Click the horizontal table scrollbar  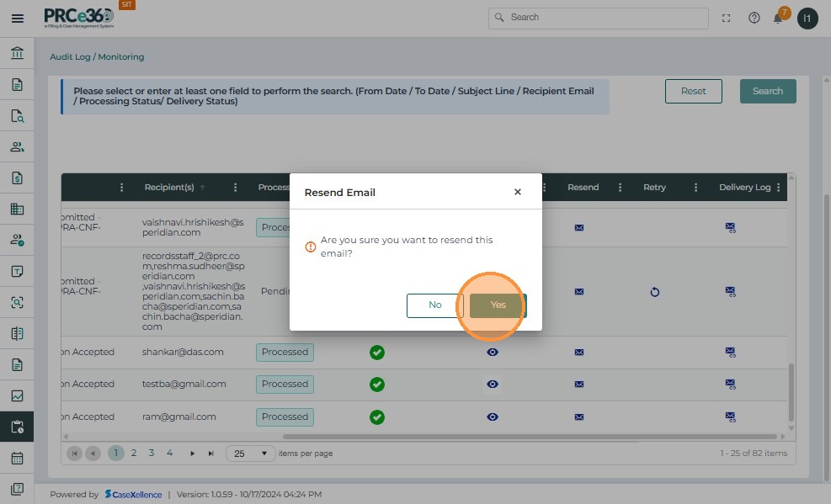pyautogui.click(x=530, y=437)
